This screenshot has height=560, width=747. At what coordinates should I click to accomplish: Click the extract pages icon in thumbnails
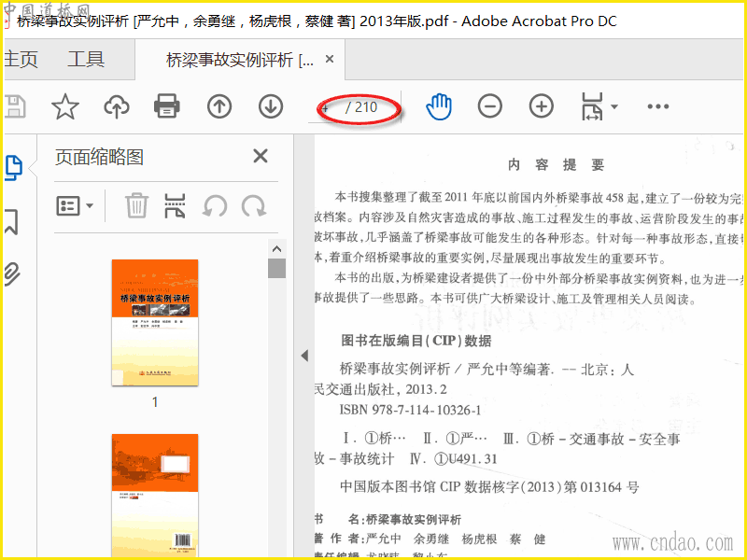point(175,205)
